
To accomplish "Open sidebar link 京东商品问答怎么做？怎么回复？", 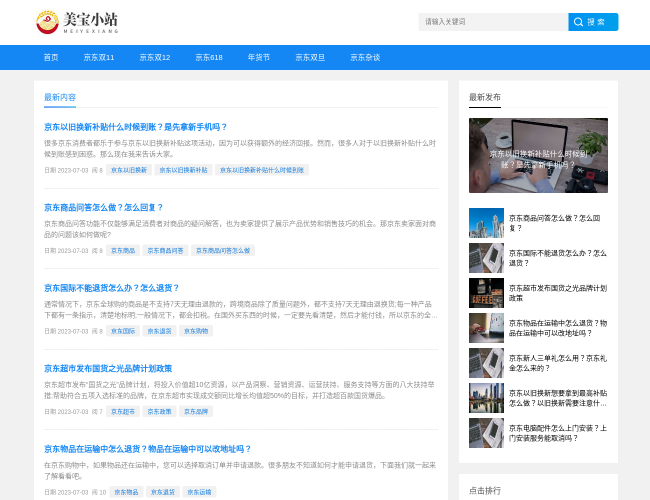I will 555,223.
